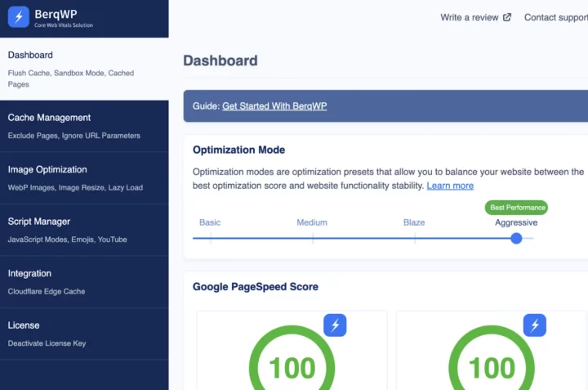Click Flush Cache, Sandbox Mode, Cached Pages text

click(71, 78)
